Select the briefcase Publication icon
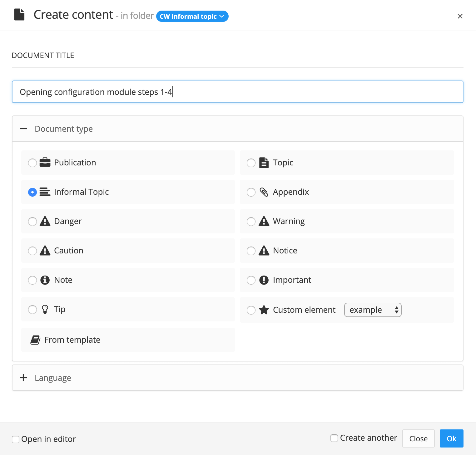Image resolution: width=476 pixels, height=455 pixels. (x=45, y=163)
